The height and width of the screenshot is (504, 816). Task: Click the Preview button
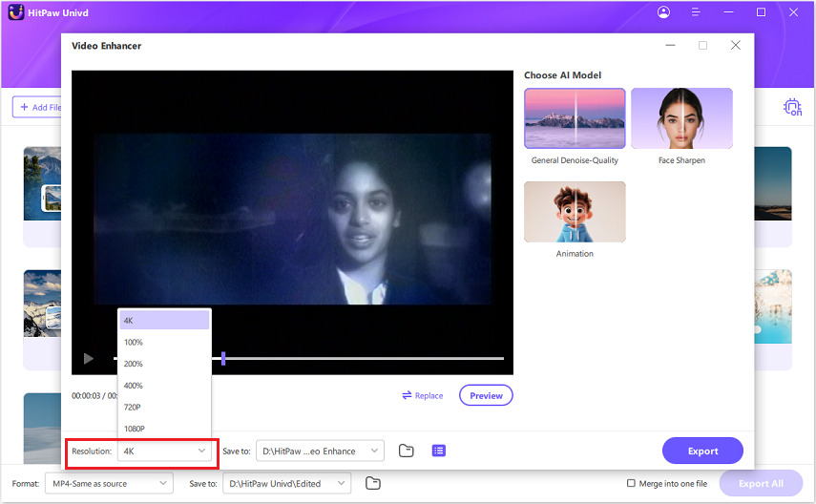[486, 395]
